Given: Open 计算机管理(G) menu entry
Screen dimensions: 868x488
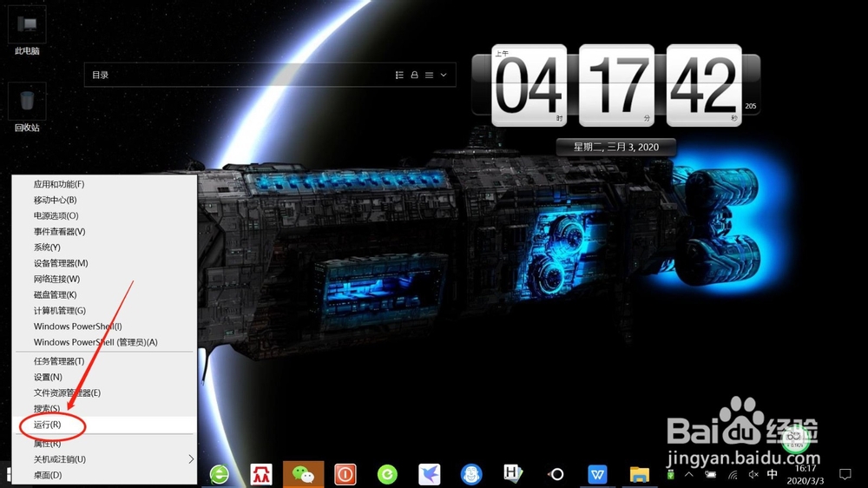Looking at the screenshot, I should coord(104,310).
